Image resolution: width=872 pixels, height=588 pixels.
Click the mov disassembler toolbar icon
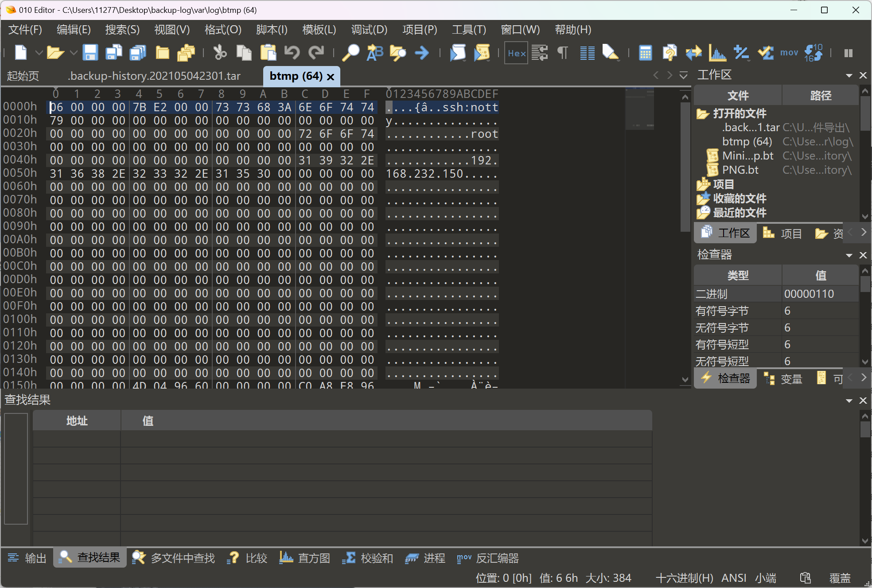(x=789, y=53)
